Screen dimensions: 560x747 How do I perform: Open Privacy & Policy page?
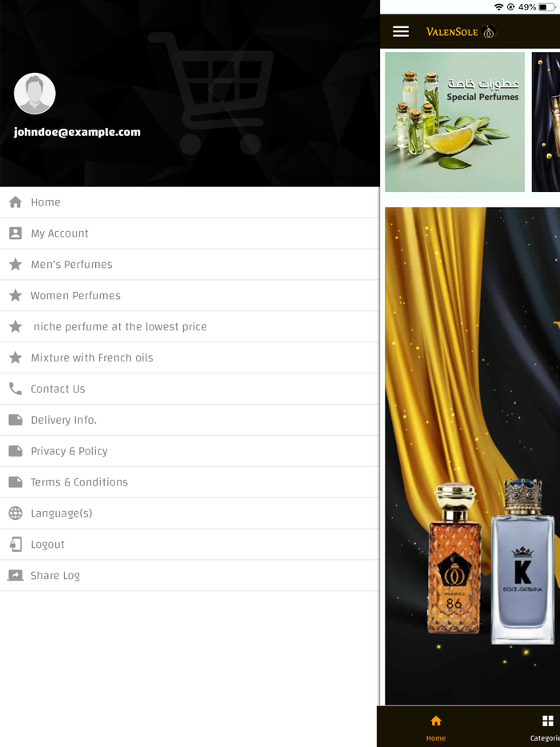[190, 450]
